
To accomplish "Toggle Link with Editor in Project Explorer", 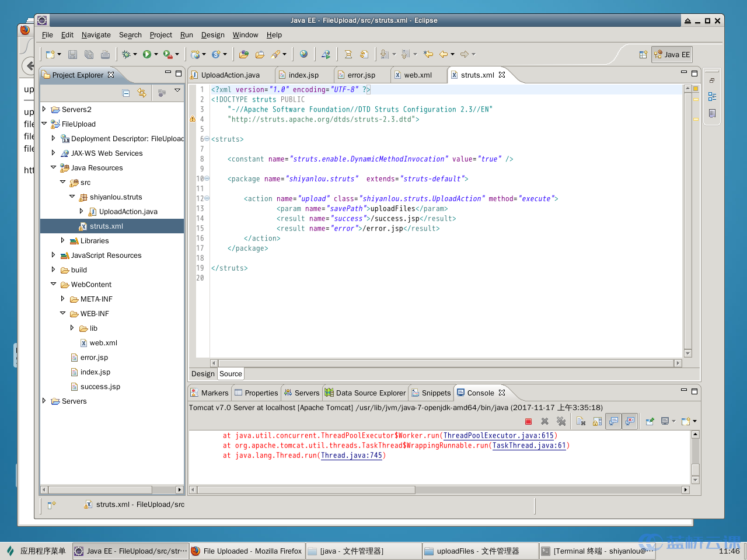I will [x=142, y=93].
